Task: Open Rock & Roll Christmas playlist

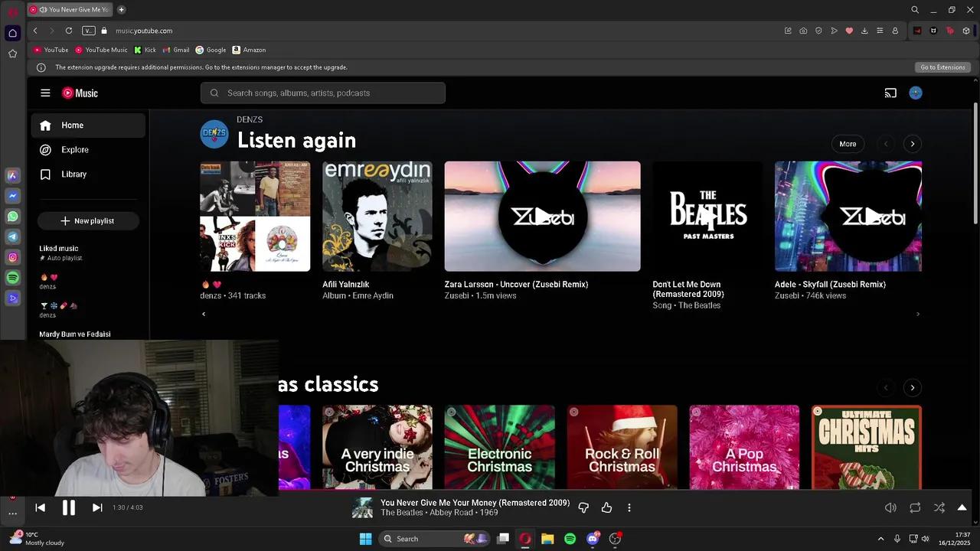Action: point(622,447)
